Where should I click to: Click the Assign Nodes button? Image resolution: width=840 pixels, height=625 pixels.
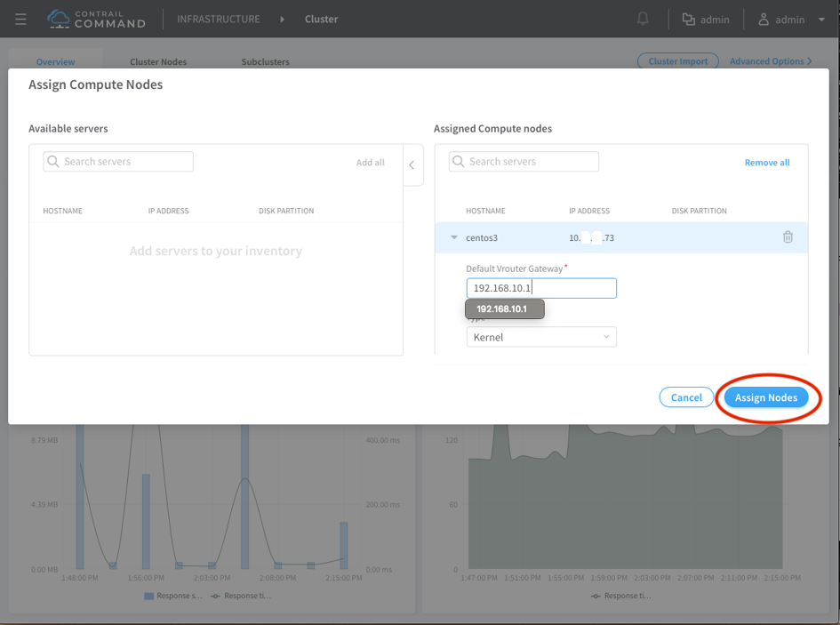765,397
